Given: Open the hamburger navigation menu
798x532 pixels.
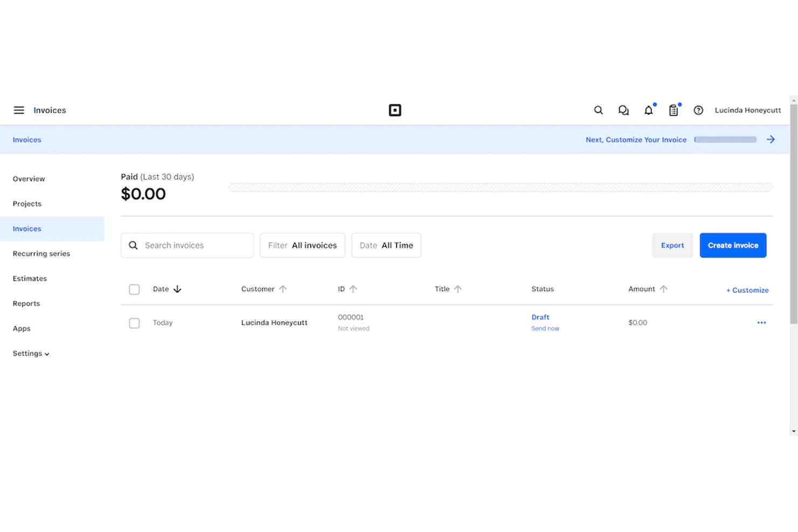Looking at the screenshot, I should [19, 110].
